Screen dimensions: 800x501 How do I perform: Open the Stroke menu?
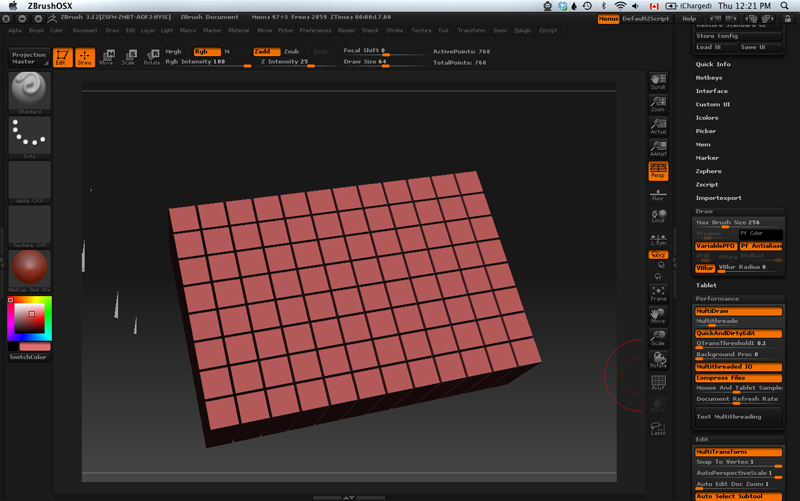coord(395,30)
